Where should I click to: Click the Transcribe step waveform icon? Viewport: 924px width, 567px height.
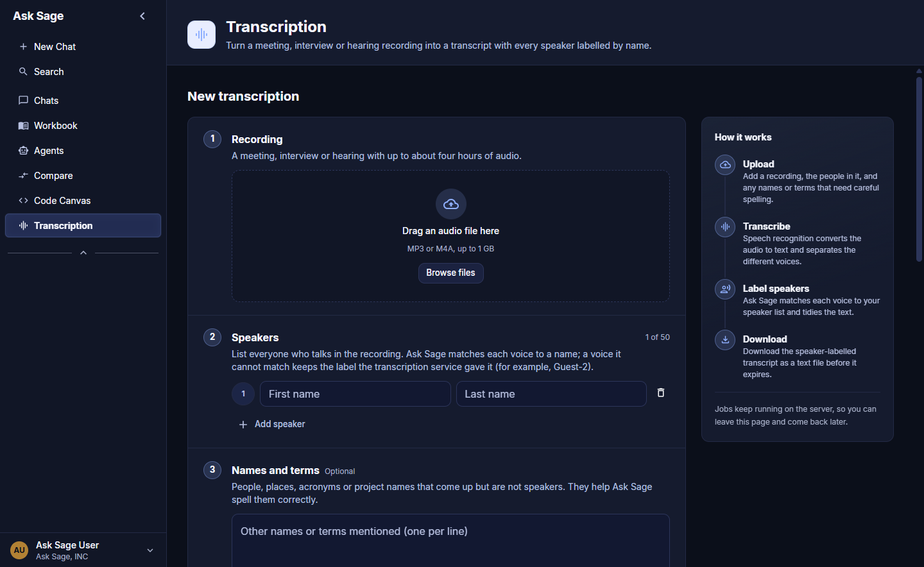pos(725,227)
